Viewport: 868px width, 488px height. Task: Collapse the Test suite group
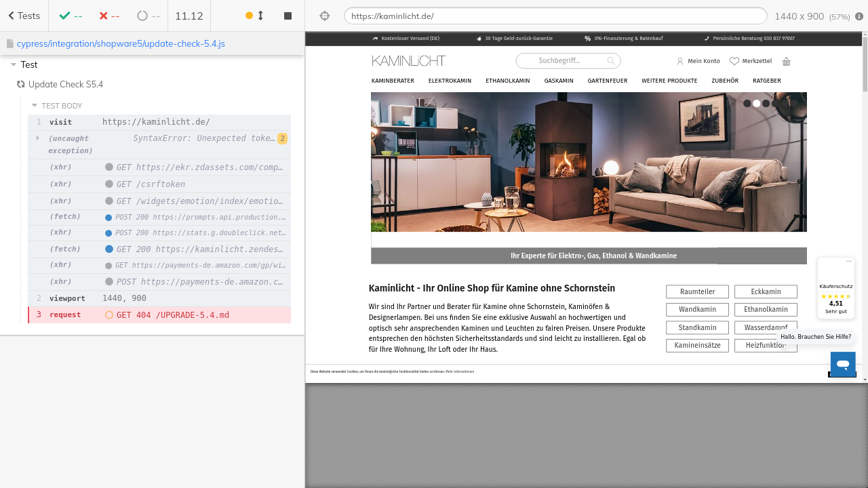pyautogui.click(x=14, y=65)
